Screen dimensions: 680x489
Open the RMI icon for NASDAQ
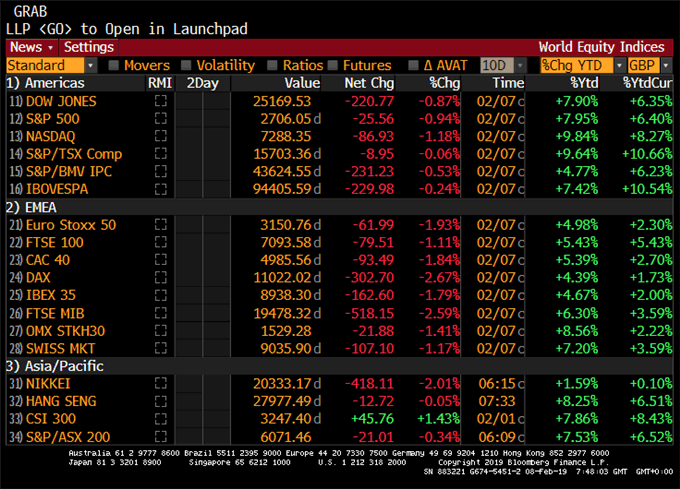[x=160, y=136]
